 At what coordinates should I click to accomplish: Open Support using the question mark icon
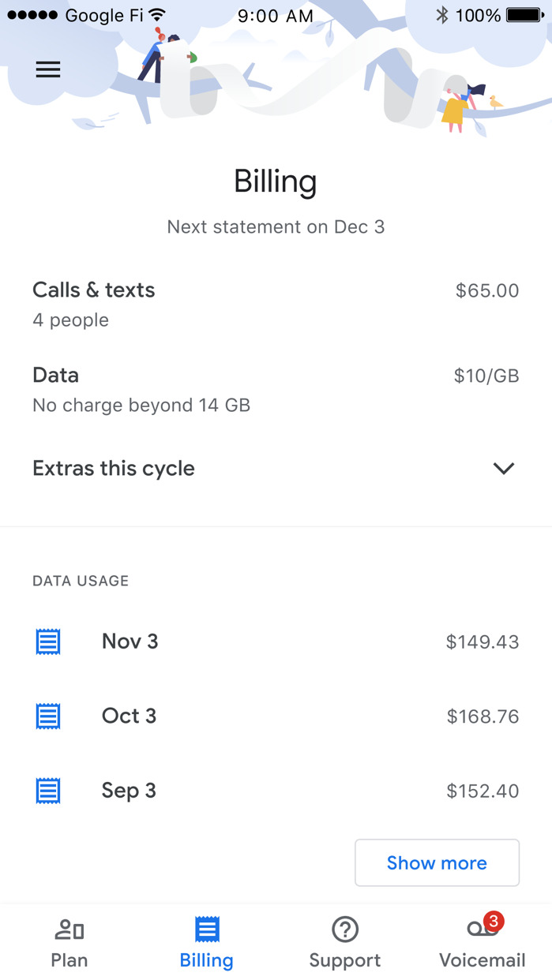tap(344, 930)
